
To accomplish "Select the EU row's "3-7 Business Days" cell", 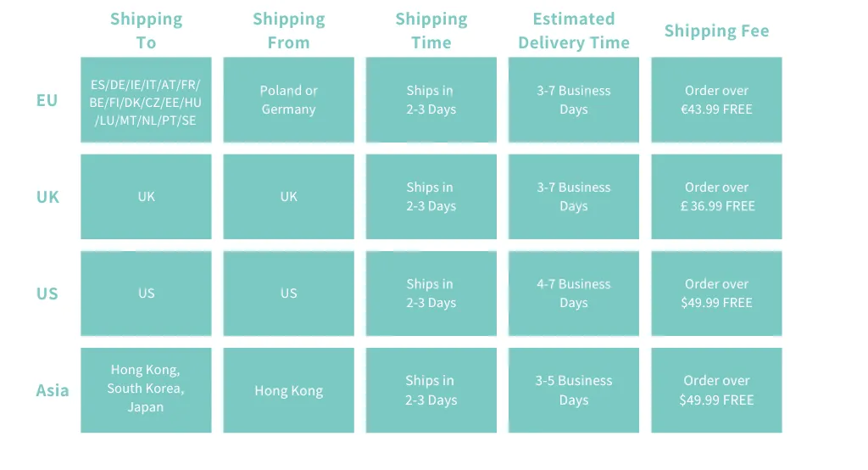I will point(574,100).
